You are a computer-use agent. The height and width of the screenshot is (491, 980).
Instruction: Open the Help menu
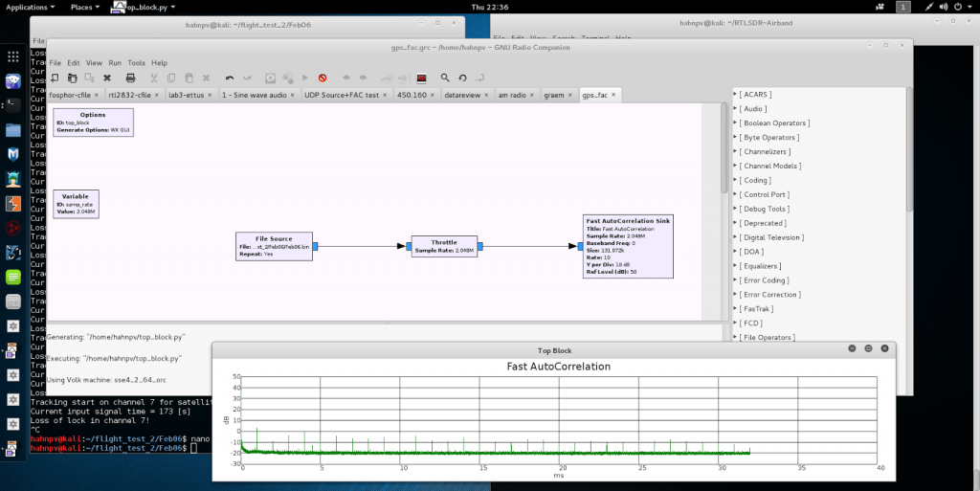pyautogui.click(x=160, y=62)
